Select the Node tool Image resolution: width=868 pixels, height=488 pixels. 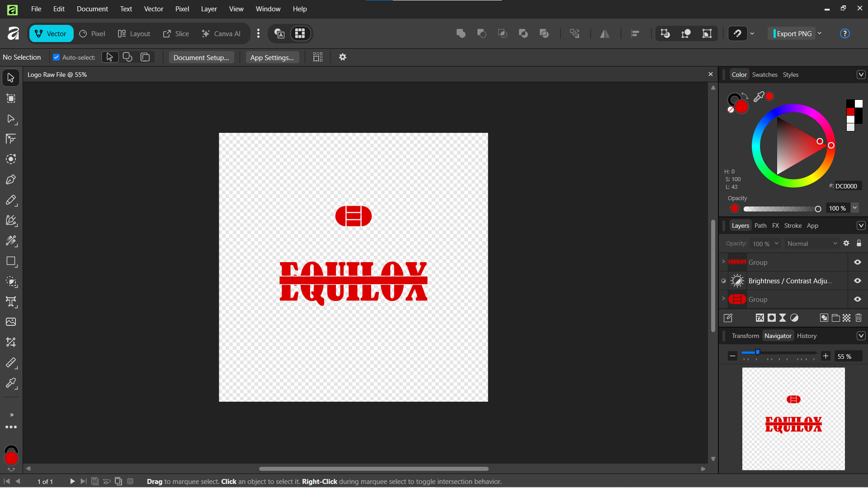(x=11, y=119)
